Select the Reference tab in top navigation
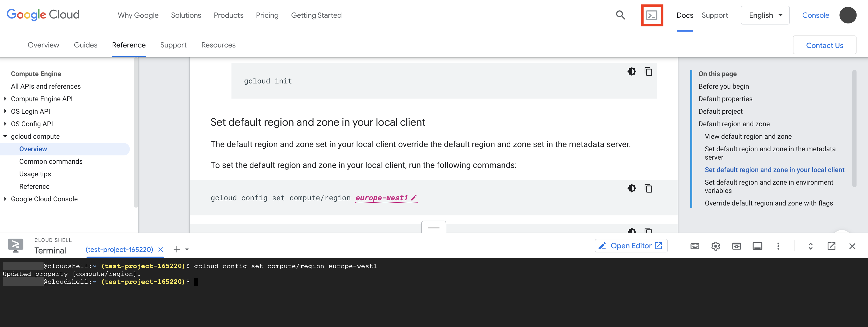 click(129, 45)
